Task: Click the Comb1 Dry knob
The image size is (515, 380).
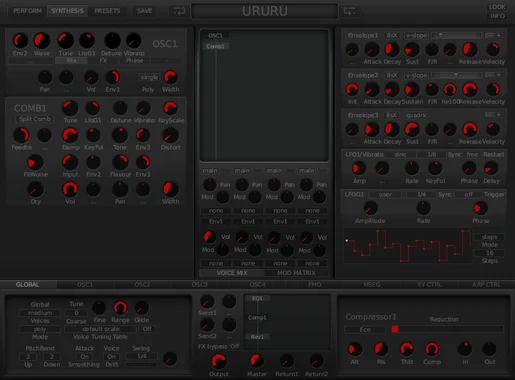Action: [35, 190]
